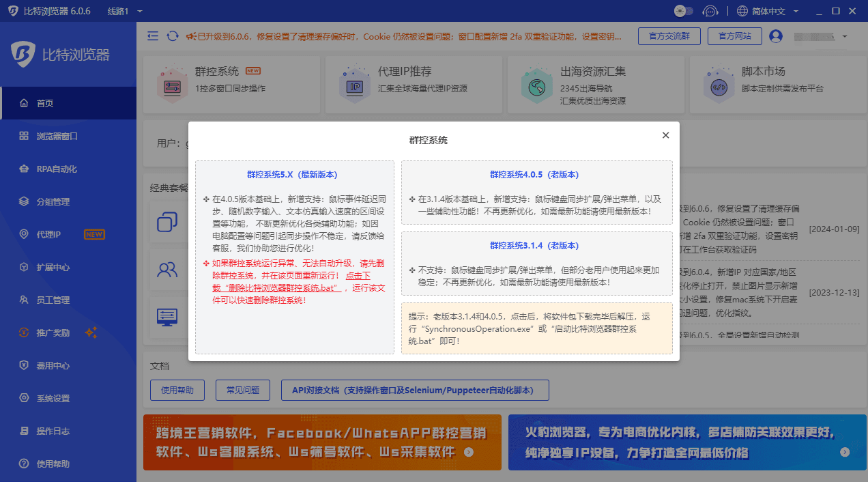Close the 群控系统 dialog
Screen dimensions: 868x482
pos(665,135)
